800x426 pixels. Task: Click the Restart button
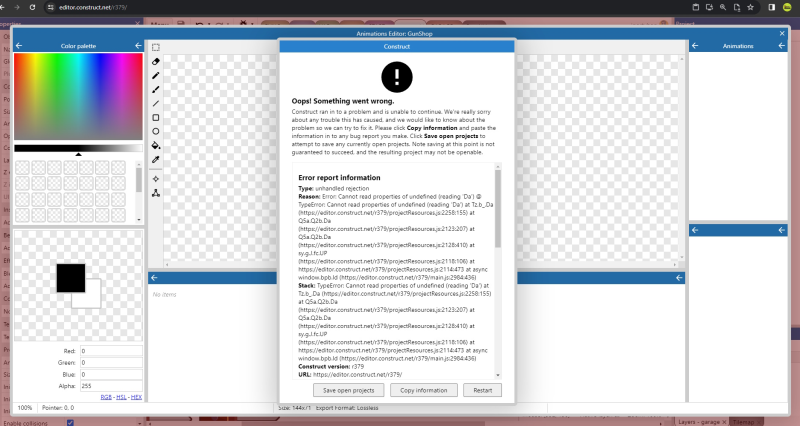coord(483,390)
